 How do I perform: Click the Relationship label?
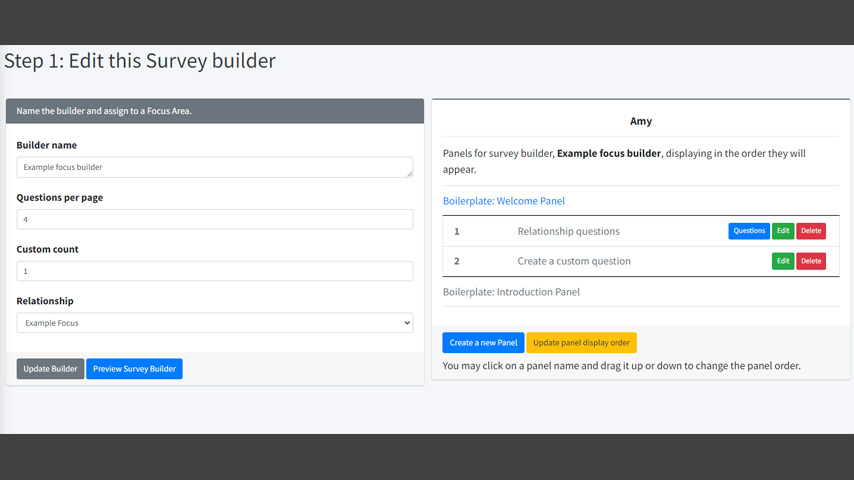coord(45,301)
